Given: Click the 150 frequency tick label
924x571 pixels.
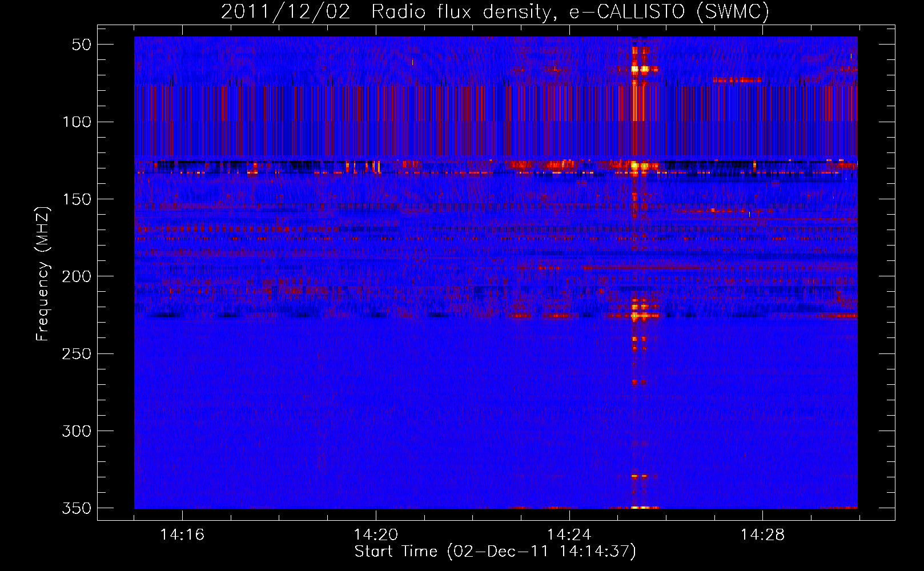Looking at the screenshot, I should click(x=77, y=199).
